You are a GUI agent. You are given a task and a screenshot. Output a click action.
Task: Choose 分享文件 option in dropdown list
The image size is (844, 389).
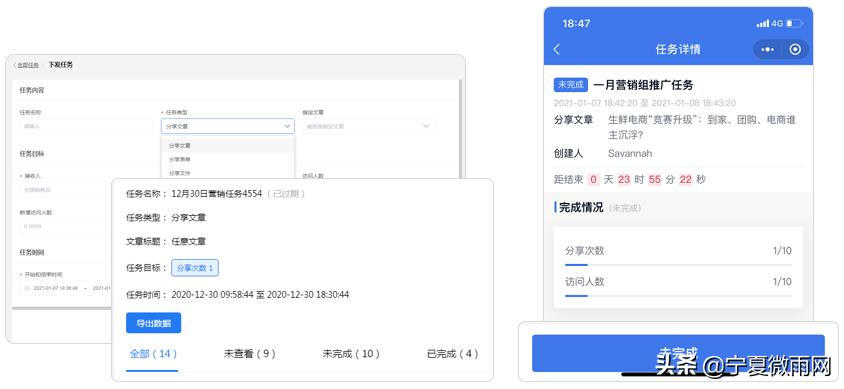228,173
